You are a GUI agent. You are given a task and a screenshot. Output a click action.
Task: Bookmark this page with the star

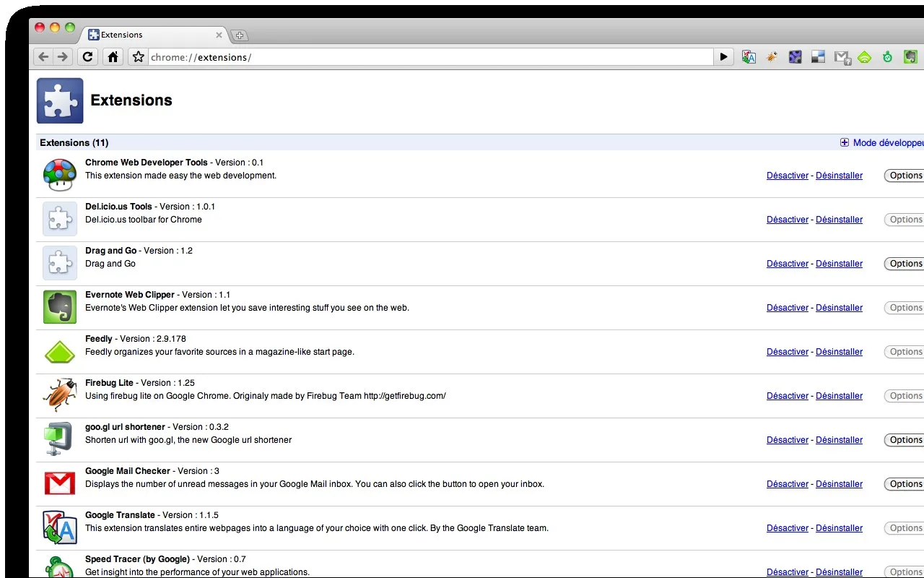(x=139, y=57)
